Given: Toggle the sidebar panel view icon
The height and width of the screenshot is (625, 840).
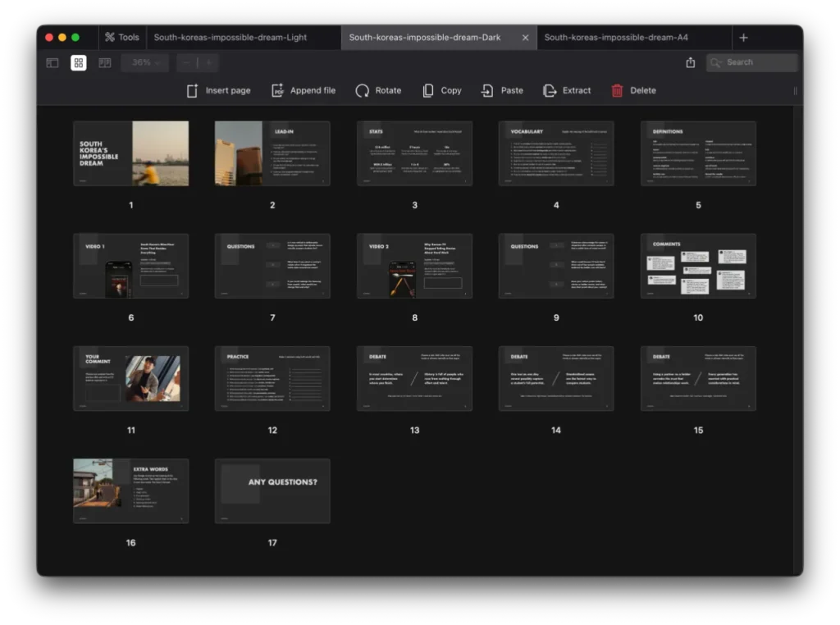Looking at the screenshot, I should 52,62.
